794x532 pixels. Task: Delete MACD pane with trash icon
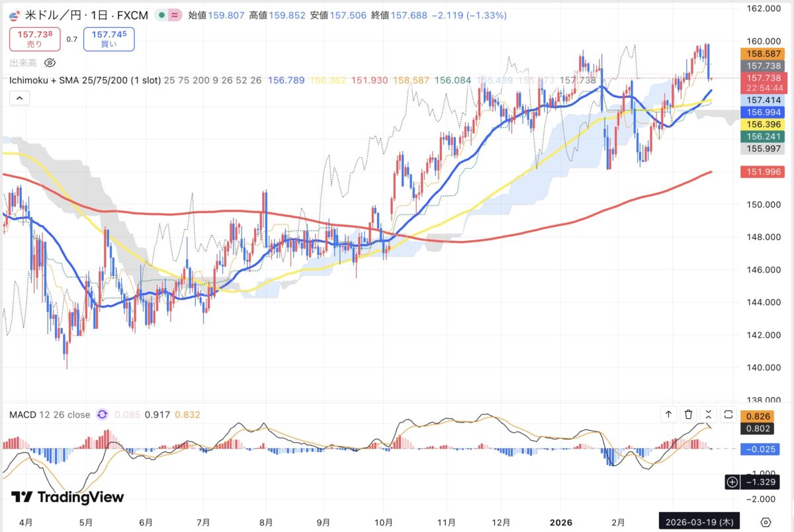688,414
